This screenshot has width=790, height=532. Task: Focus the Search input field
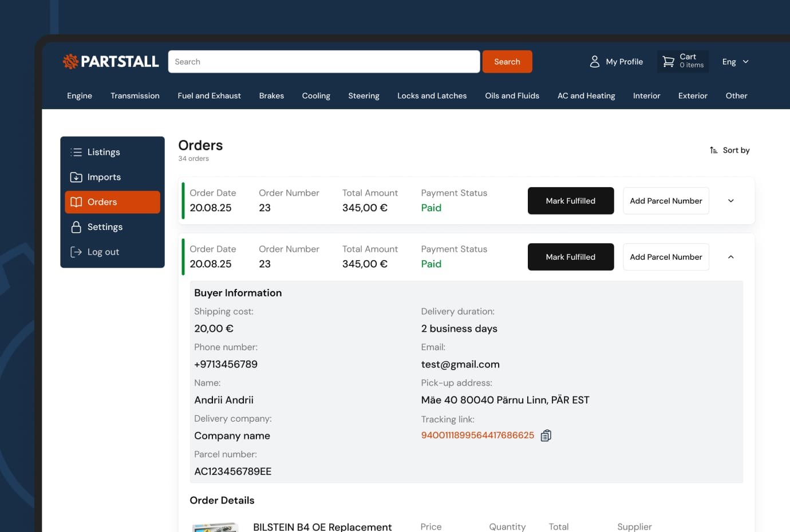pos(324,62)
